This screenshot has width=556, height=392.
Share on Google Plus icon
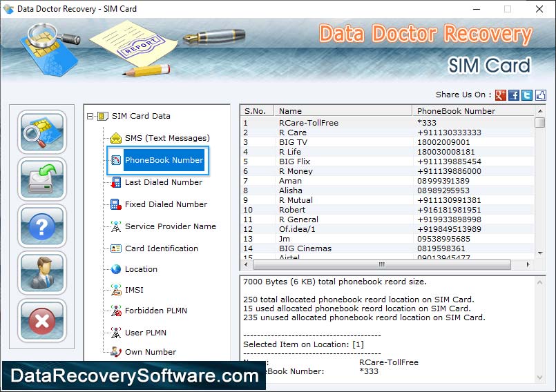(500, 95)
